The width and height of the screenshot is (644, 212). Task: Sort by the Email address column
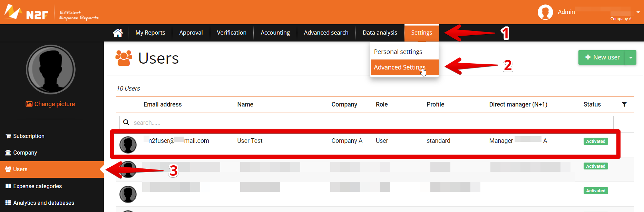(163, 104)
